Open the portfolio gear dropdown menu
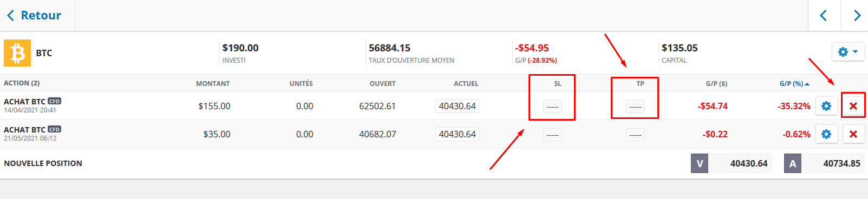The width and height of the screenshot is (868, 199). tap(848, 52)
